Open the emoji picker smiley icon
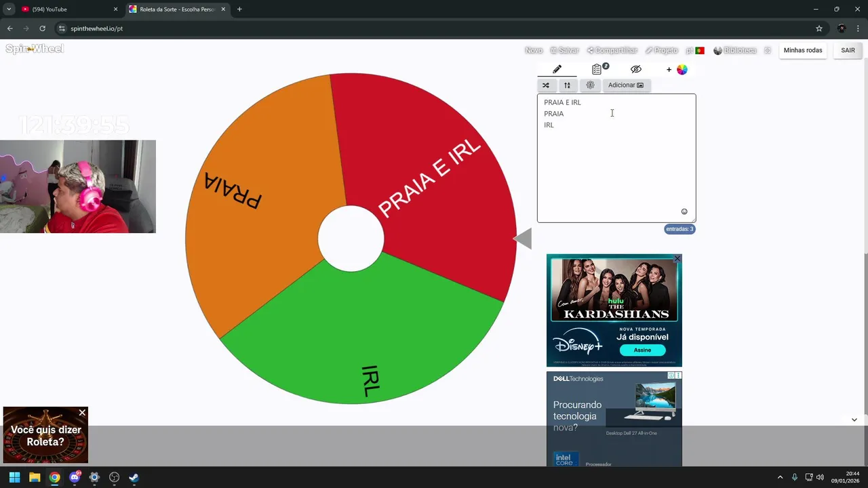The image size is (868, 488). click(684, 211)
